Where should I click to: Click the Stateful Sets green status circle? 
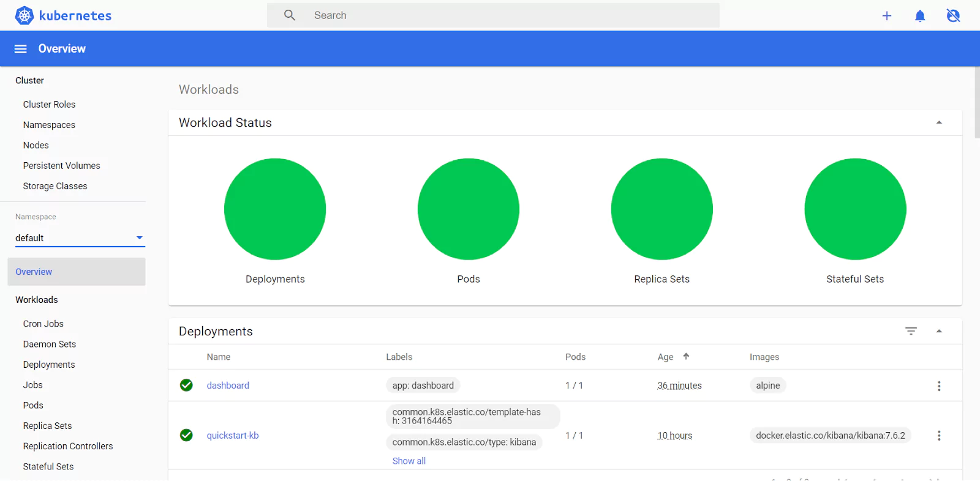coord(856,209)
